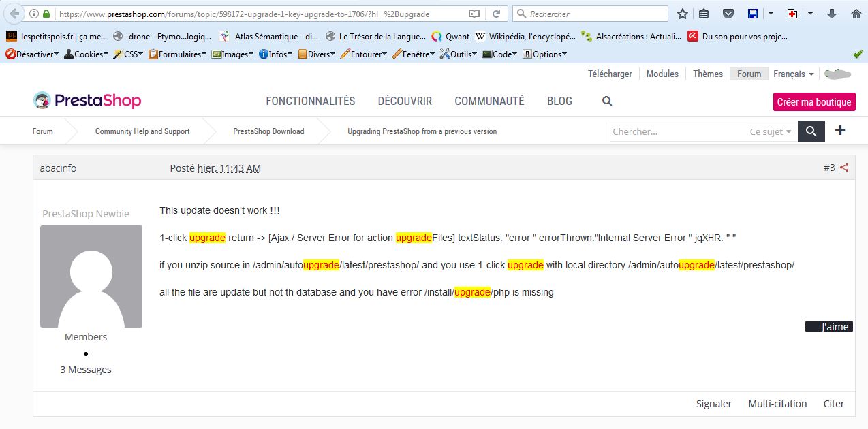Click the PrestaShop site search magnifier
The height and width of the screenshot is (429, 868).
coord(607,101)
